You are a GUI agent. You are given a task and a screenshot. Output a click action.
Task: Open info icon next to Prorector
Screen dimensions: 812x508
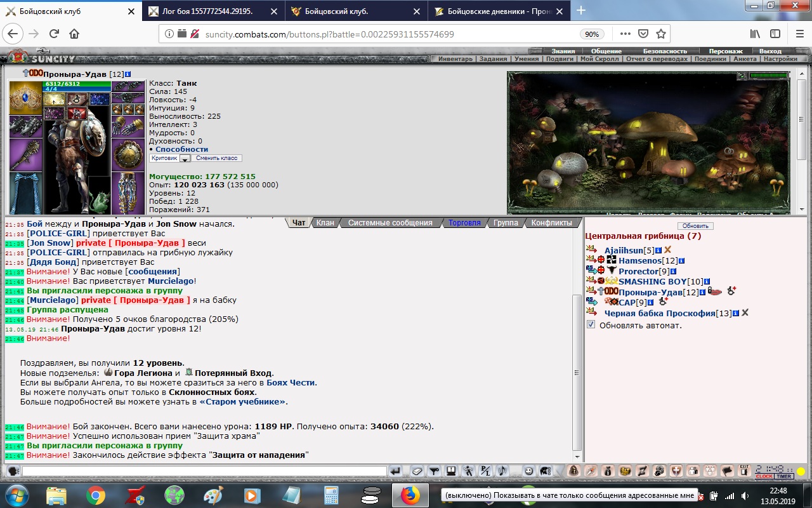[x=673, y=271]
